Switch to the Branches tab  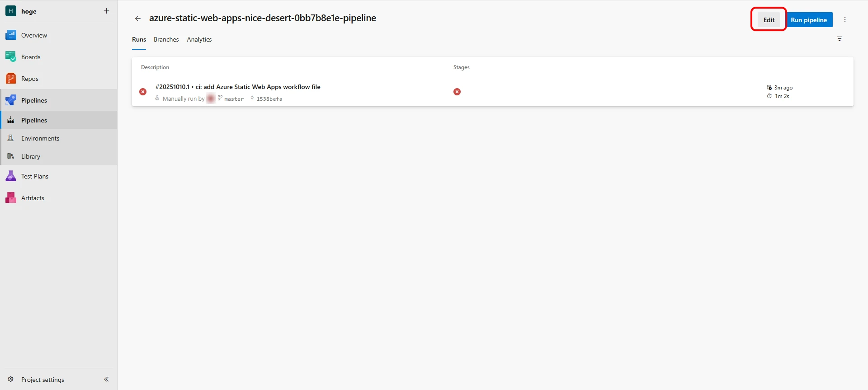[x=166, y=39]
